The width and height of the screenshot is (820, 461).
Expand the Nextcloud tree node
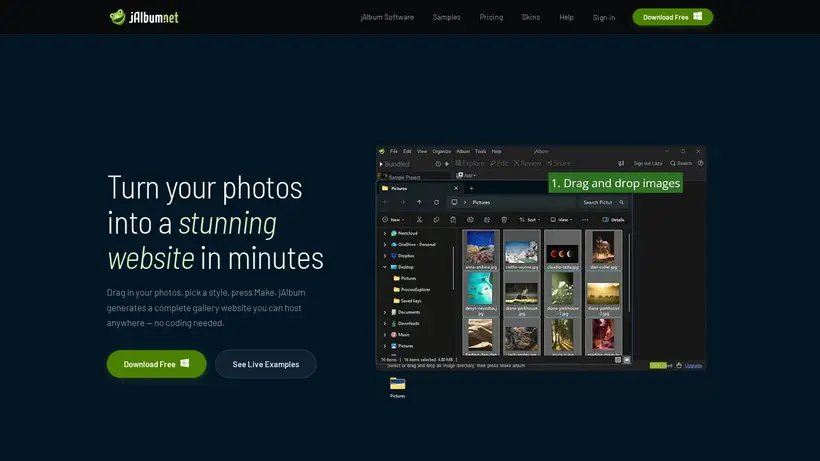coord(385,234)
